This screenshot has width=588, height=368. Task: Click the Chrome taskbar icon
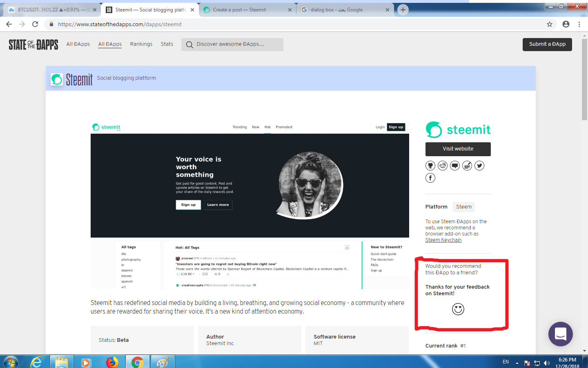click(138, 362)
